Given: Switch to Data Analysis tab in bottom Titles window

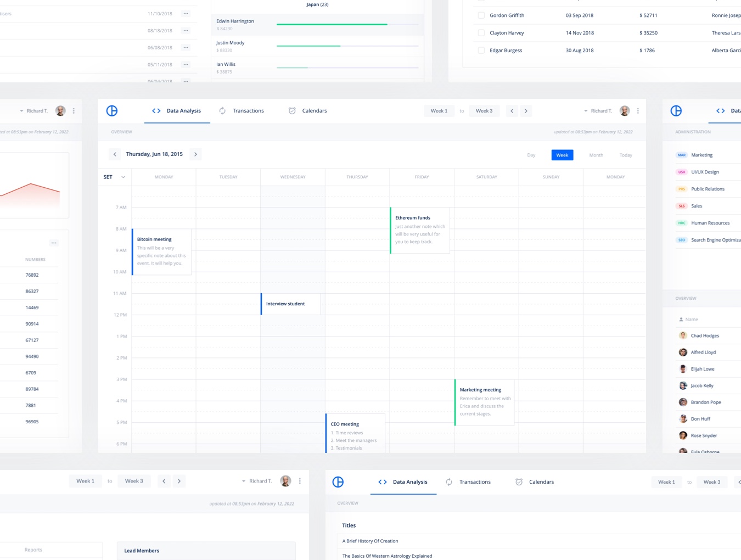Looking at the screenshot, I should coord(403,482).
